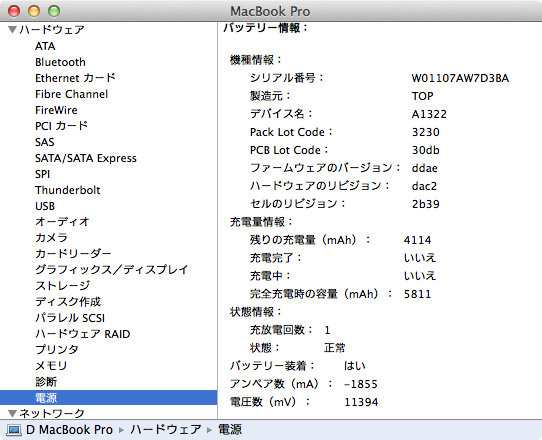Click the シリアル番号 field label
This screenshot has width=542, height=440.
287,78
